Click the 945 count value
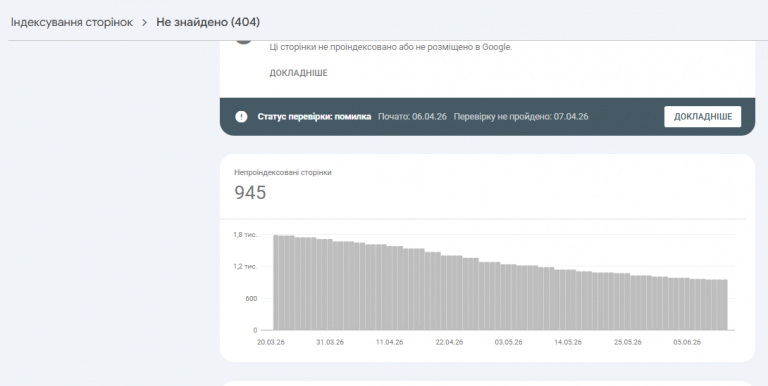The width and height of the screenshot is (768, 386). click(250, 193)
